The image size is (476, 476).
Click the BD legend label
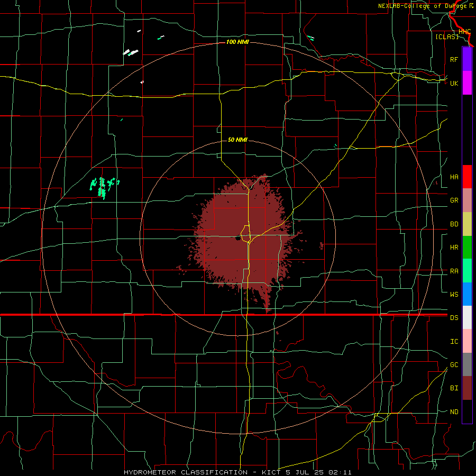pos(454,224)
